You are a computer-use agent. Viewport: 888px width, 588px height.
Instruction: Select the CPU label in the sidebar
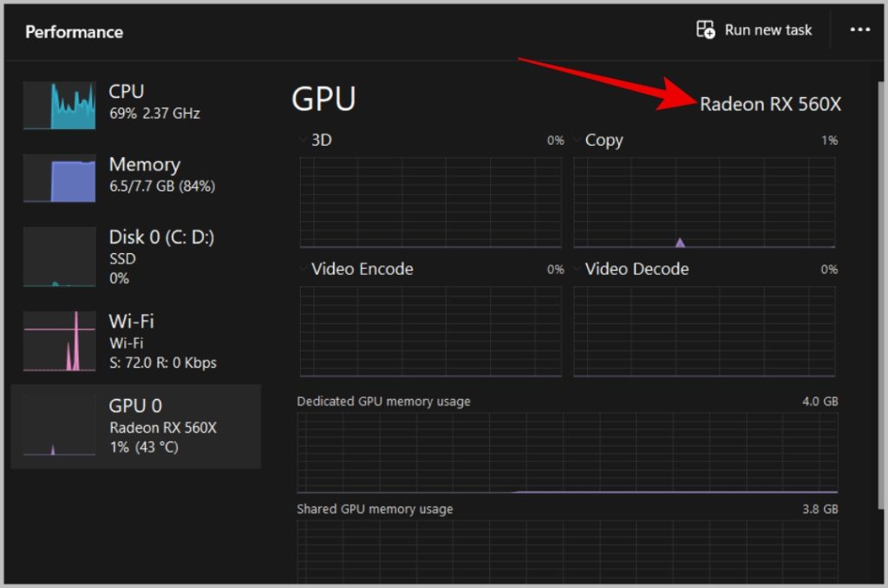pos(127,92)
